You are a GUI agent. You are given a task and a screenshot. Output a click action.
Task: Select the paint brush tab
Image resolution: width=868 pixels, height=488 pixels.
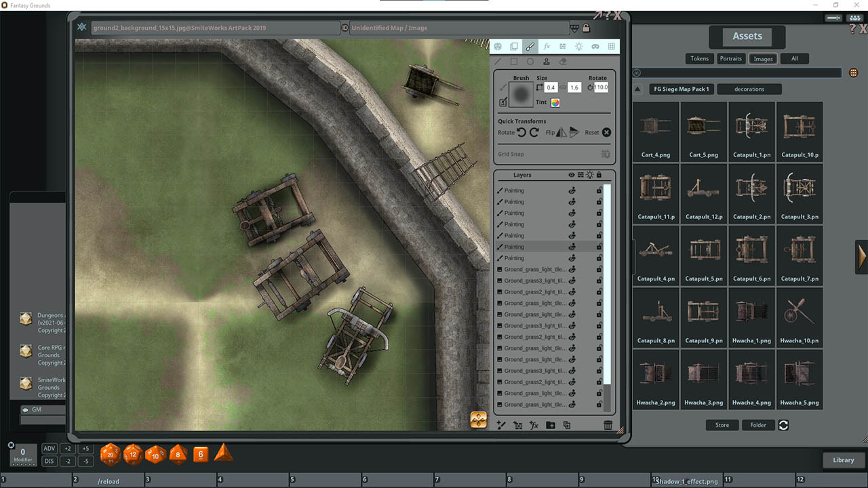(x=530, y=47)
